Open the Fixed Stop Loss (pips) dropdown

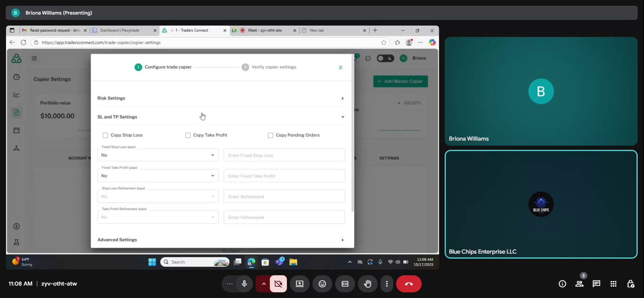click(x=158, y=155)
